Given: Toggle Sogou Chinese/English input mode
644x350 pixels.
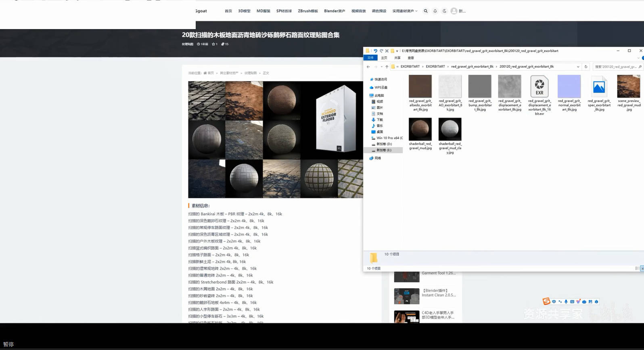Looking at the screenshot, I should click(x=554, y=302).
